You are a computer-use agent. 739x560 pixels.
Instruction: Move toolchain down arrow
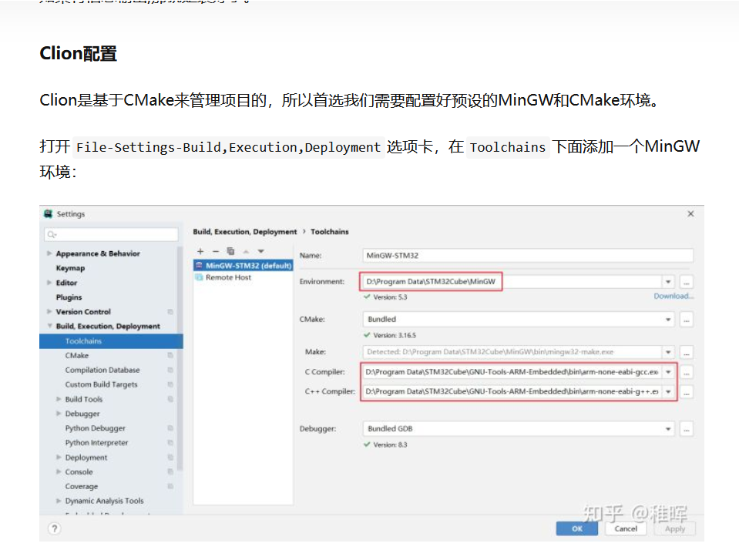(260, 252)
